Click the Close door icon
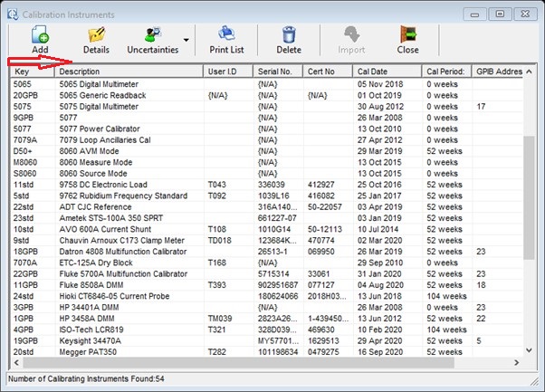 [407, 34]
